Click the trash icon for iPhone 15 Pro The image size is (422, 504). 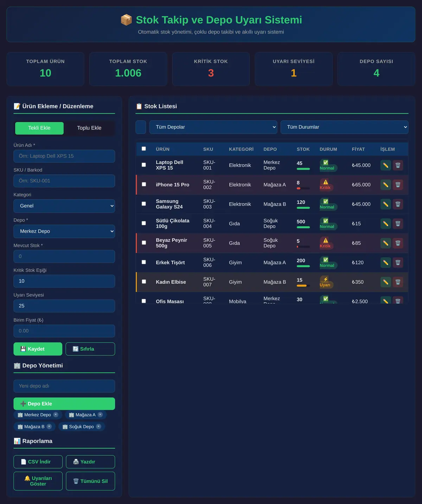point(398,184)
